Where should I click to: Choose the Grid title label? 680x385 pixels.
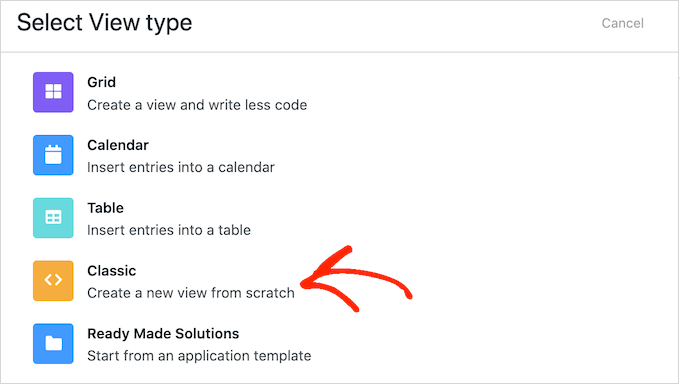point(101,82)
